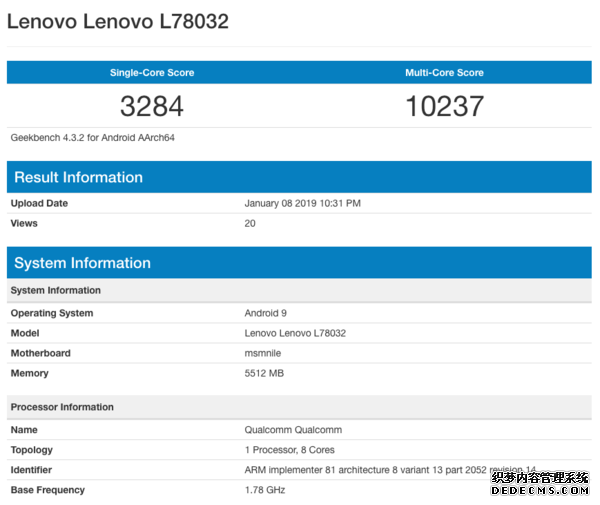
Task: Click the Views label
Action: coord(24,223)
